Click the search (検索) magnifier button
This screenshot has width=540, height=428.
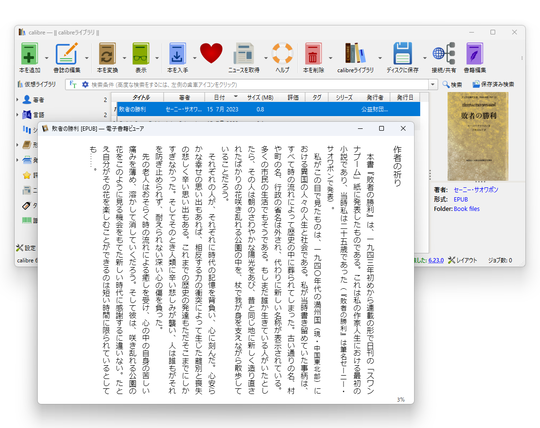point(452,84)
